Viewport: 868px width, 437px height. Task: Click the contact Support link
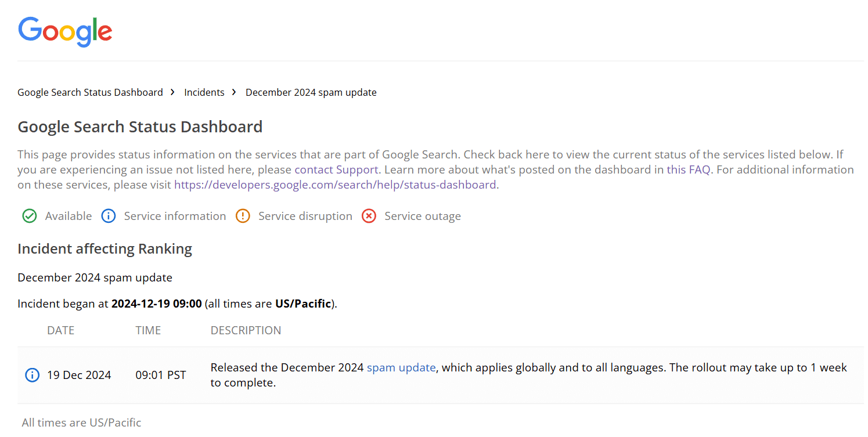click(336, 169)
